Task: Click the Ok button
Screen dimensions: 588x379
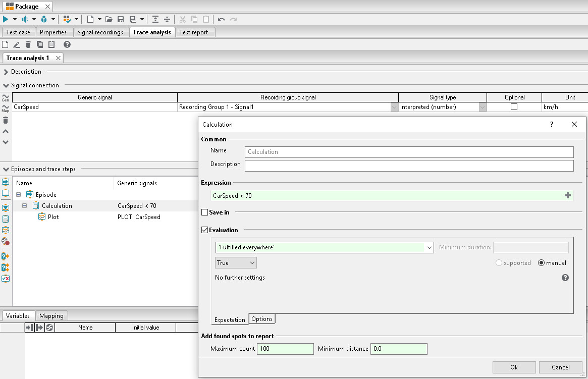Action: pos(514,367)
